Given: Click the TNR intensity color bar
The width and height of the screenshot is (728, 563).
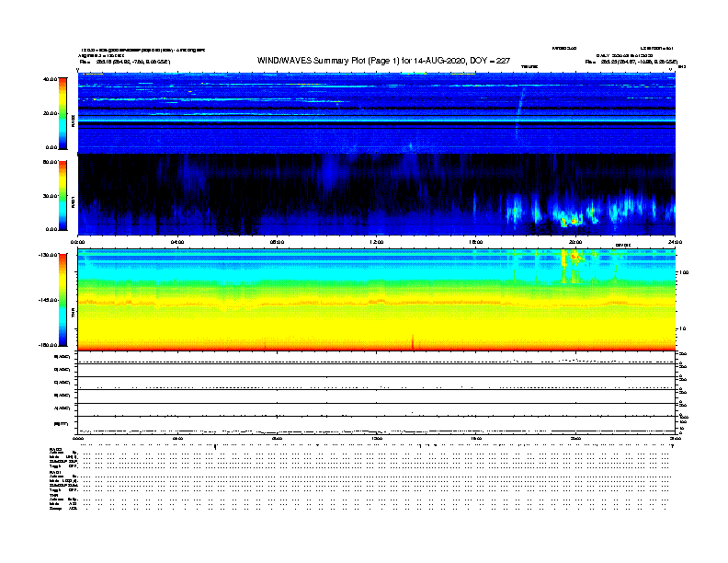Looking at the screenshot, I should point(63,300).
